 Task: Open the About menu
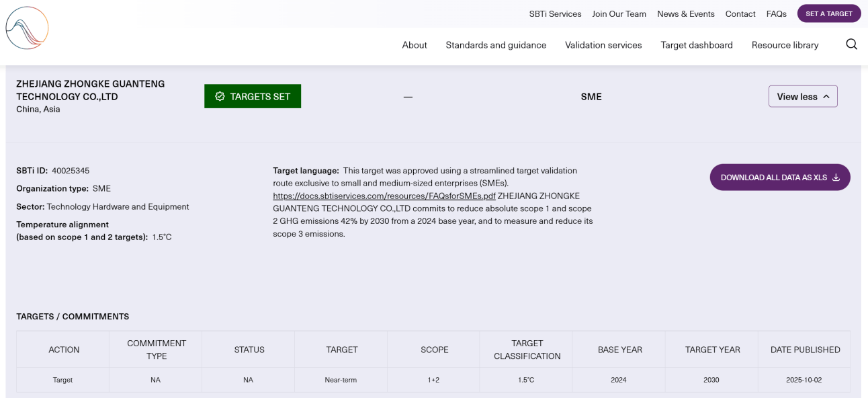click(x=415, y=45)
